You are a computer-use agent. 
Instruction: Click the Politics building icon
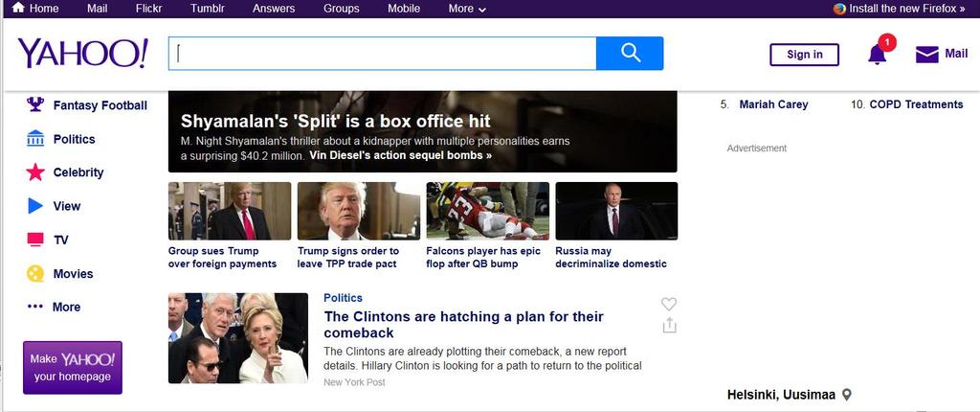click(35, 138)
